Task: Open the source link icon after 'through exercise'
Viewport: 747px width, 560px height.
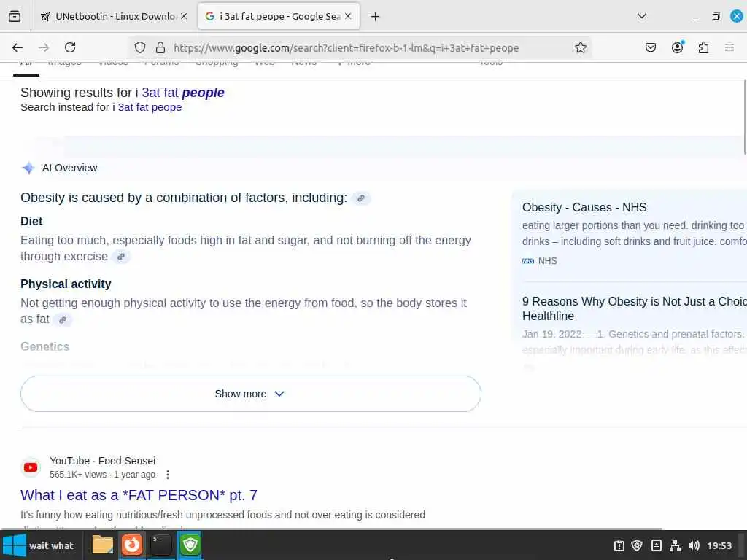Action: 121,257
